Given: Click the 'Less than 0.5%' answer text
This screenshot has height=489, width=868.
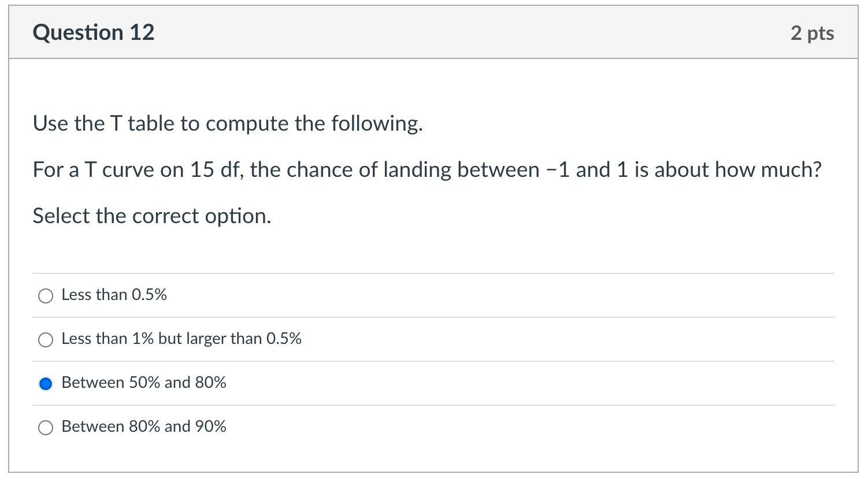Looking at the screenshot, I should [114, 295].
